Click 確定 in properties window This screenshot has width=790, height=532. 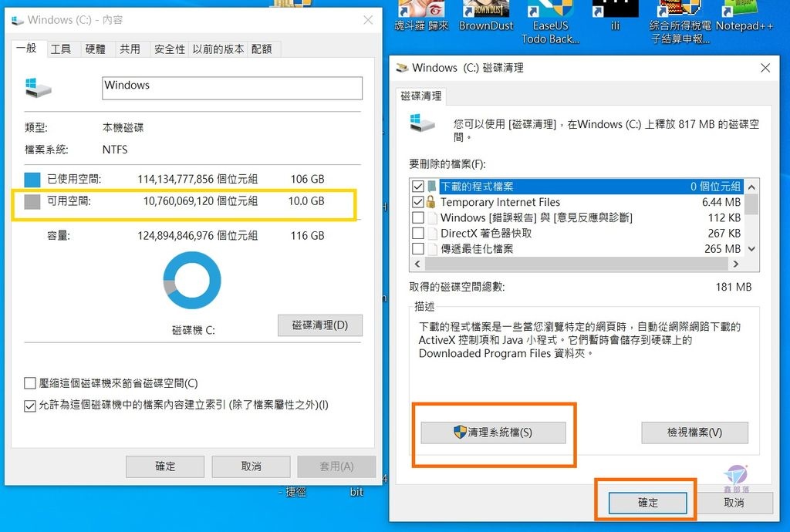165,466
